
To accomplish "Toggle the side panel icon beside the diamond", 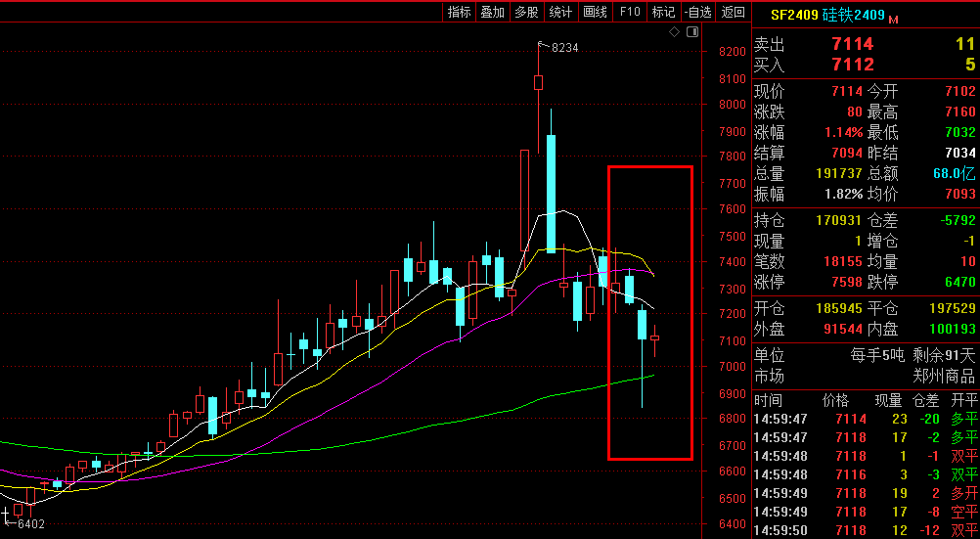I will (x=692, y=32).
